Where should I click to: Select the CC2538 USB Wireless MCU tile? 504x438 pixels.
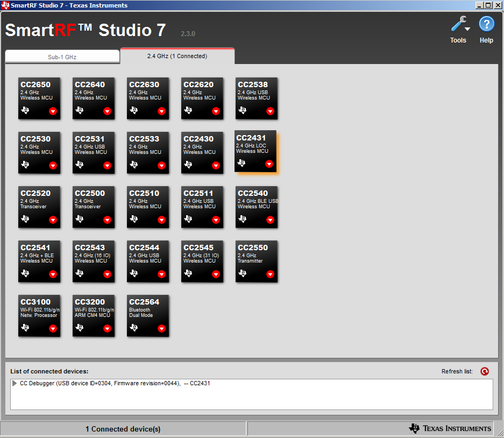[257, 98]
